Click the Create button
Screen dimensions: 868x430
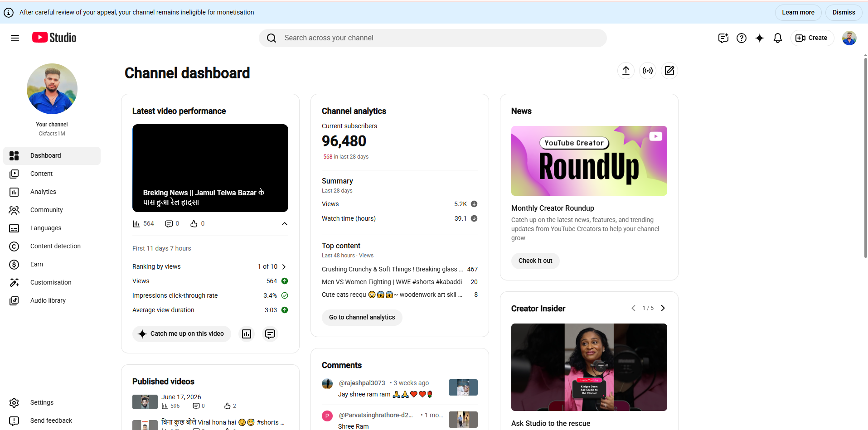pyautogui.click(x=812, y=38)
